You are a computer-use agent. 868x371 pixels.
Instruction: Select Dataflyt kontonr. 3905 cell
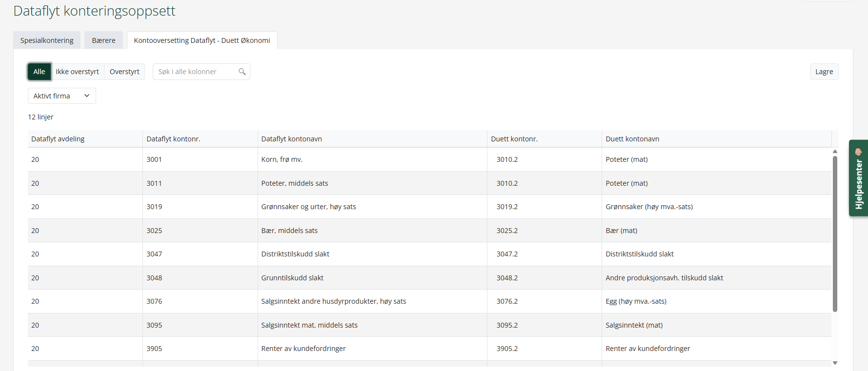[x=200, y=349]
